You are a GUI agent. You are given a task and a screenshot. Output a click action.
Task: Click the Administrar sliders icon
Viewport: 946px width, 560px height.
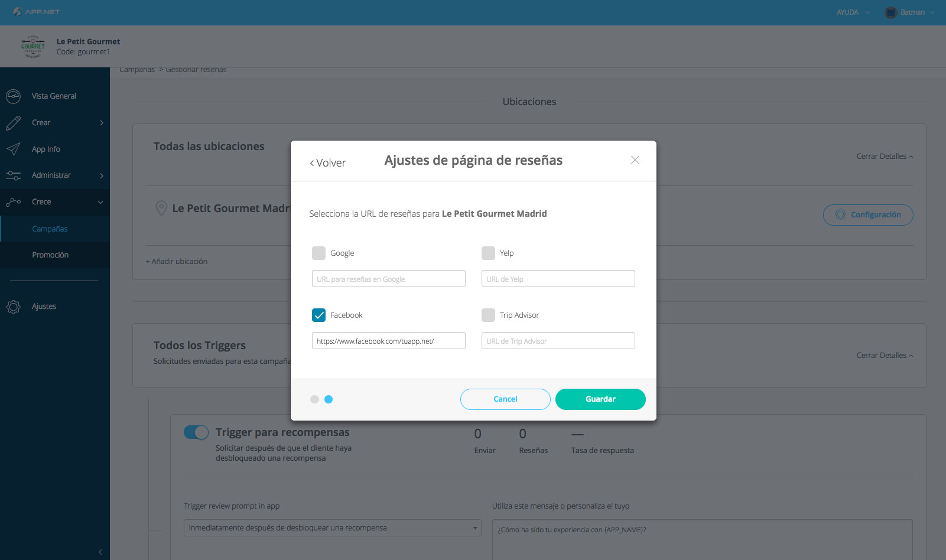coord(13,175)
